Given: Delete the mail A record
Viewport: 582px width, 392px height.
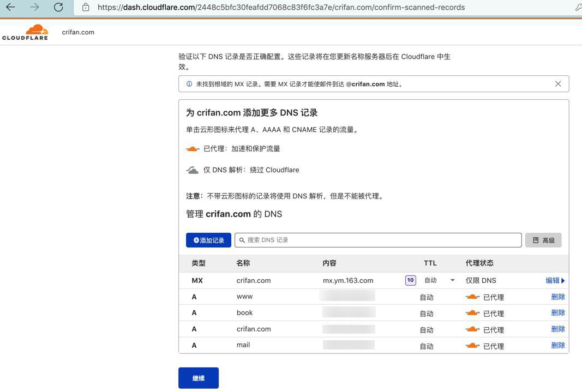Looking at the screenshot, I should point(558,345).
